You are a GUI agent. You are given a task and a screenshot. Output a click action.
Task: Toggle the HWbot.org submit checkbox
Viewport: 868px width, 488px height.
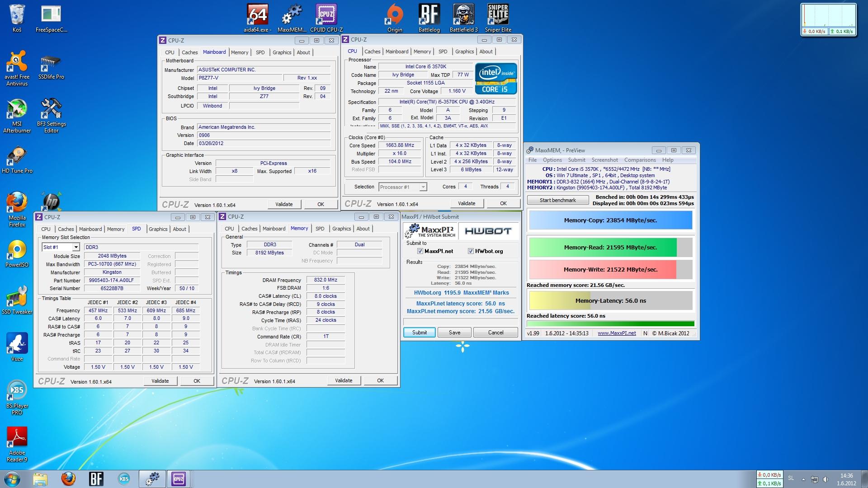(471, 251)
